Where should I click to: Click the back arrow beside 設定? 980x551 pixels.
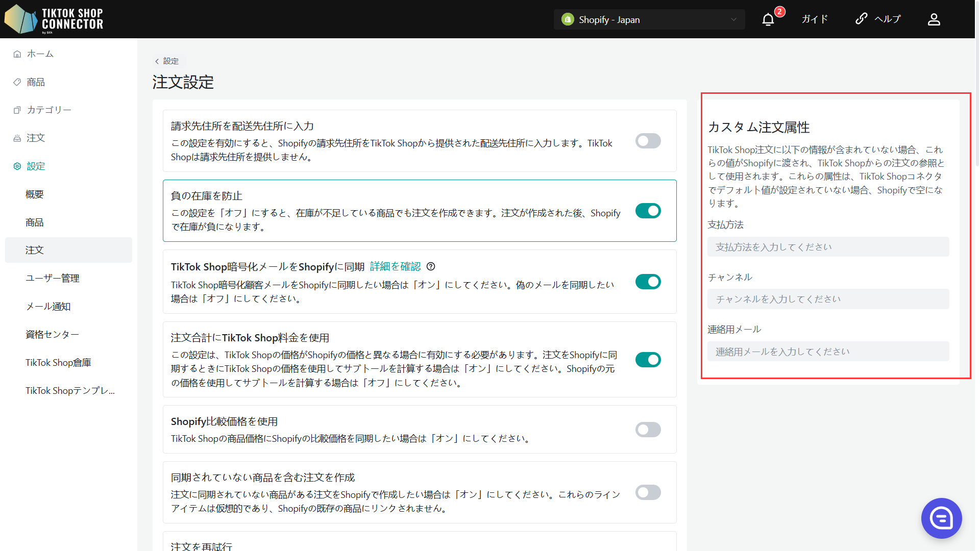pos(157,61)
